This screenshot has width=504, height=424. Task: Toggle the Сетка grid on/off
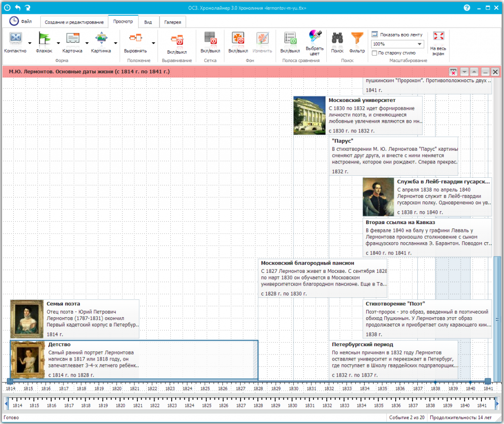point(210,39)
